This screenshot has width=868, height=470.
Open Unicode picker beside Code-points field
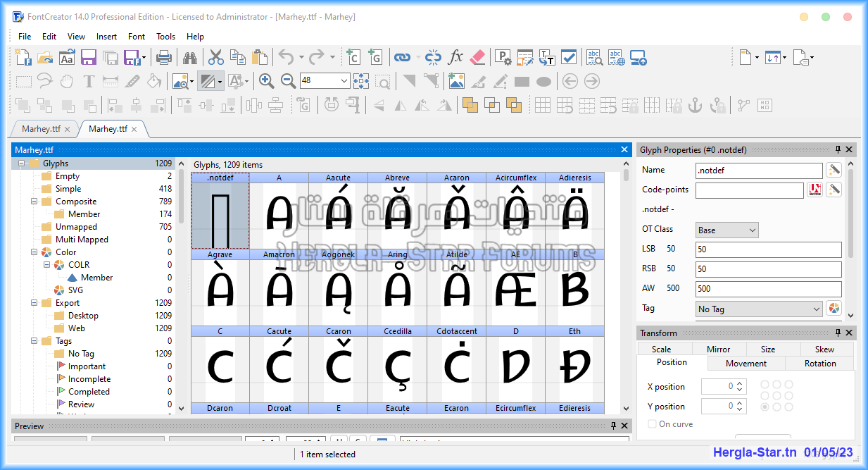pos(814,190)
